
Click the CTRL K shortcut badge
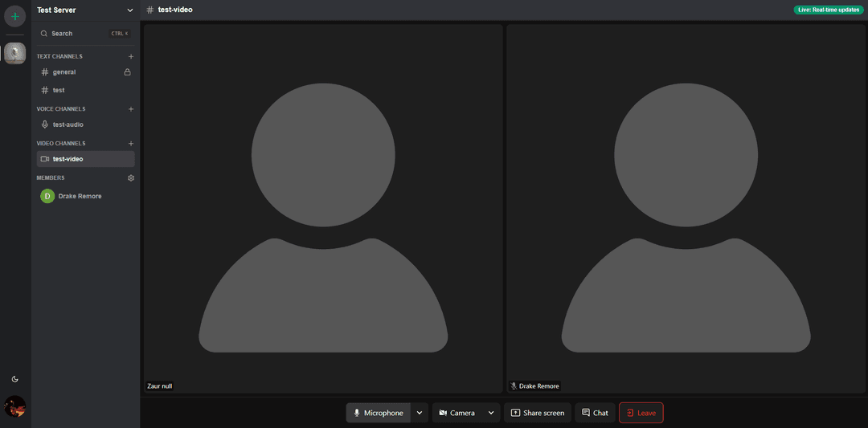click(120, 33)
